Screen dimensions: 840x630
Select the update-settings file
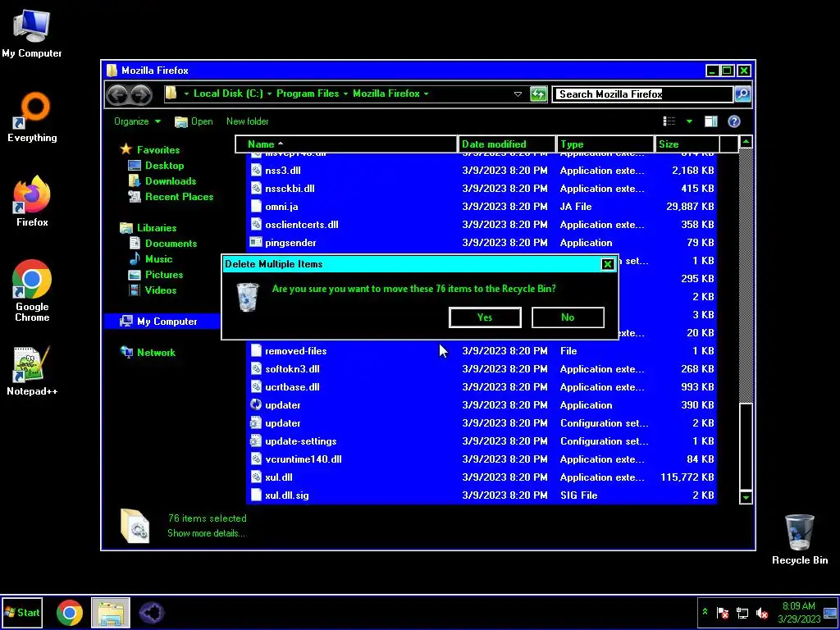tap(481, 441)
